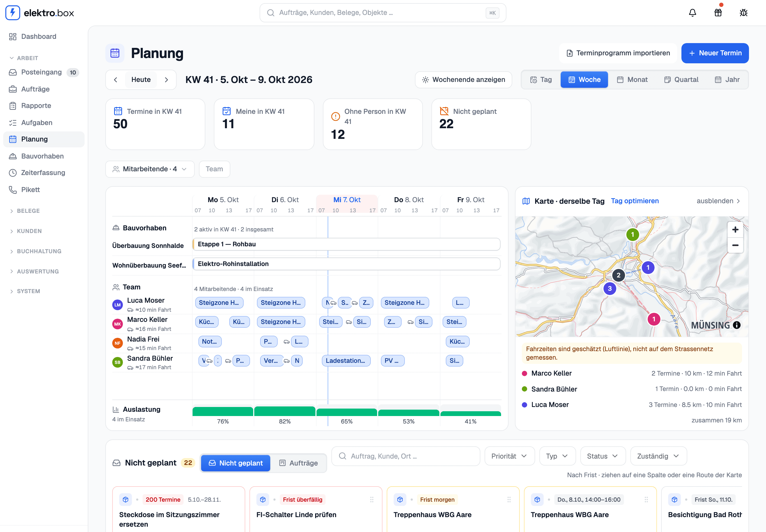
Task: Click map marker 3 for Luca Moser
Action: pyautogui.click(x=610, y=289)
